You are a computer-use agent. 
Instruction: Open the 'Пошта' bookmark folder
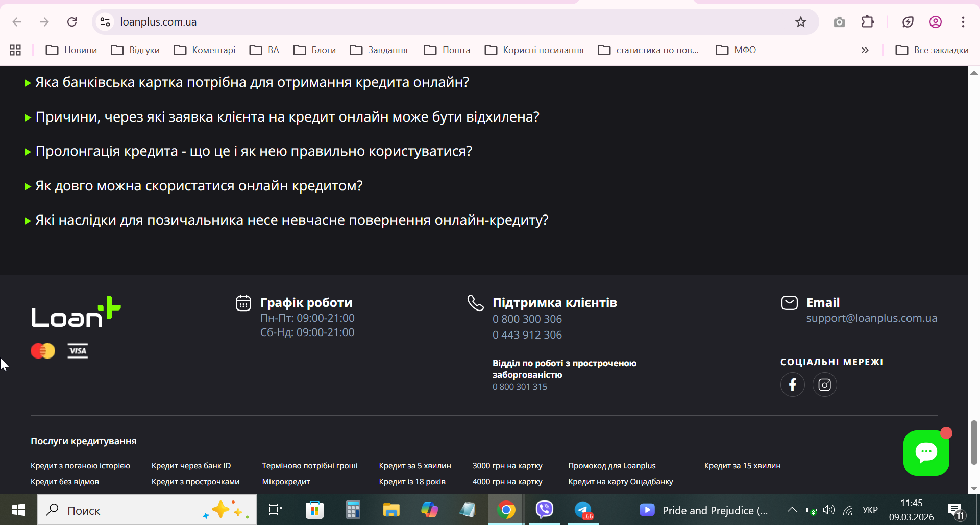tap(447, 50)
